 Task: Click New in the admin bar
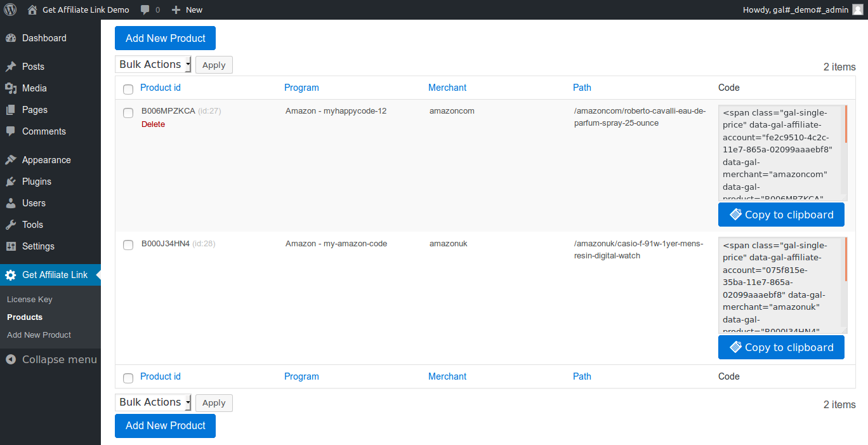tap(194, 10)
